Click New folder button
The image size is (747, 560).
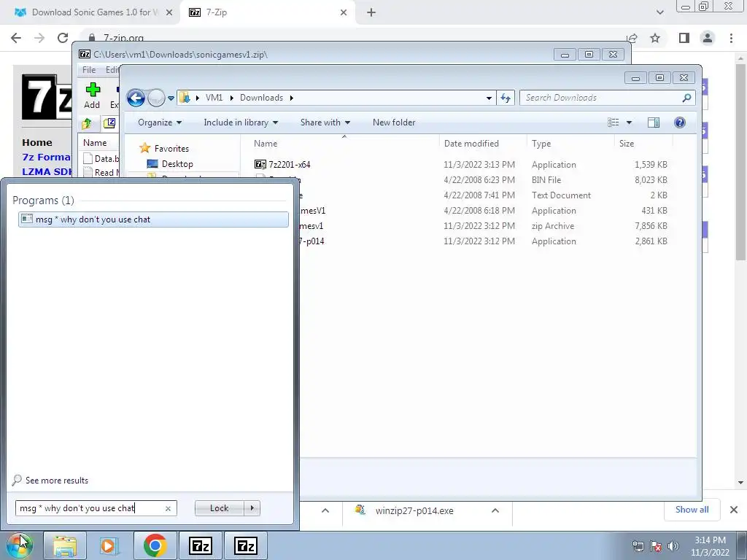click(394, 122)
